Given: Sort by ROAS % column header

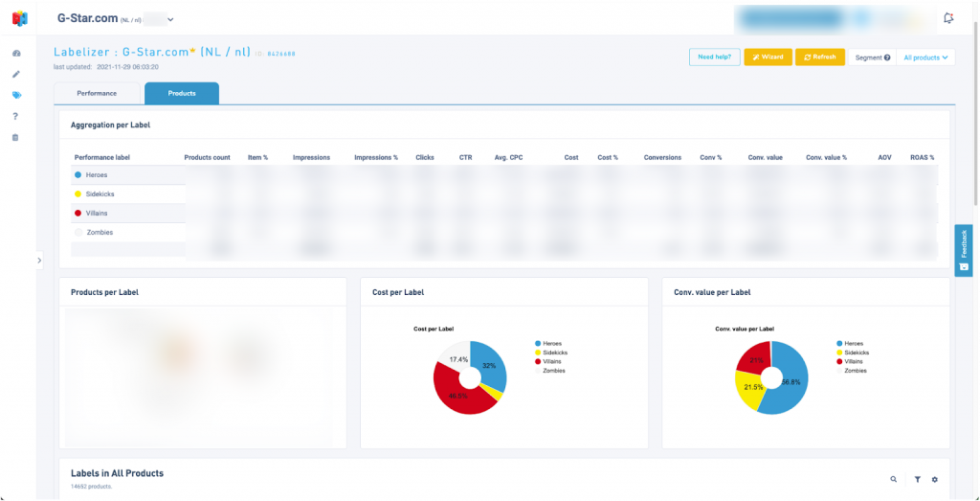Looking at the screenshot, I should (x=923, y=158).
